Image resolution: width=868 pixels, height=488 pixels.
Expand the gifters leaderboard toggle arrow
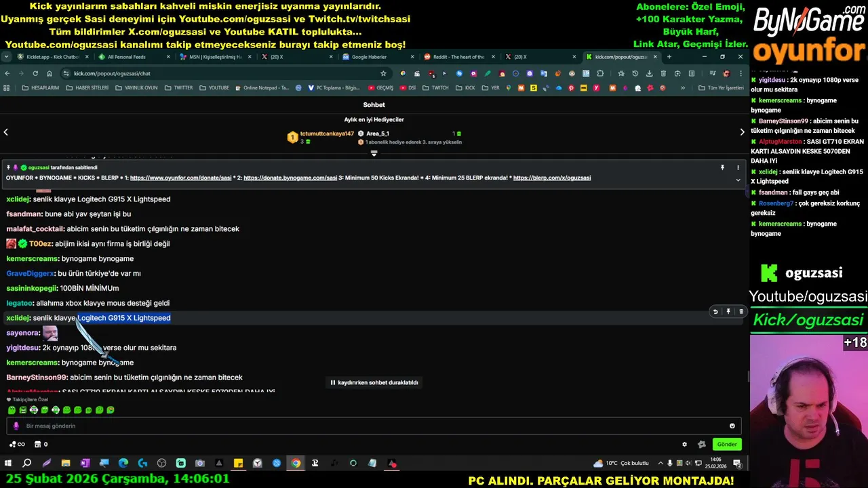coord(374,153)
